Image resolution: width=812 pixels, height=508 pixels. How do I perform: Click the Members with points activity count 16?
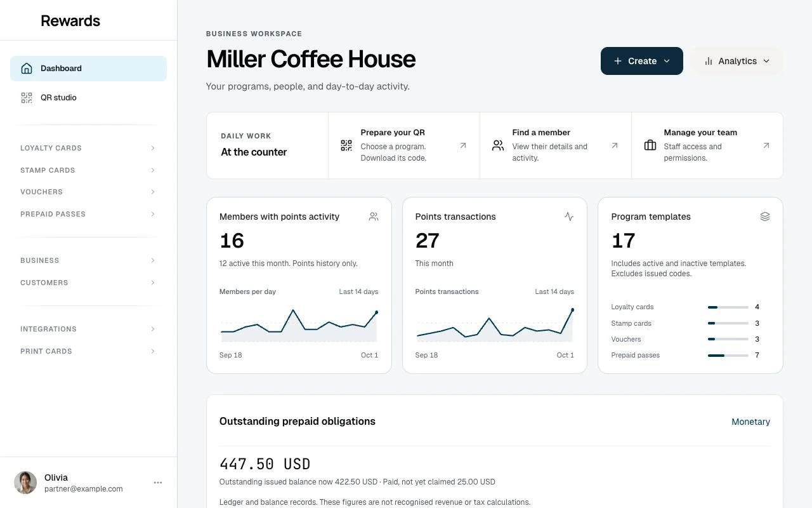click(232, 241)
